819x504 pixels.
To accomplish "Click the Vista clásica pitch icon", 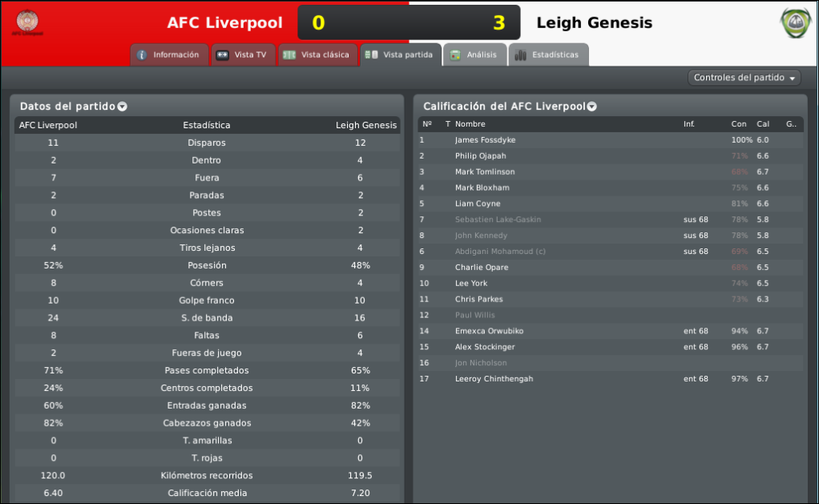I will [x=288, y=54].
